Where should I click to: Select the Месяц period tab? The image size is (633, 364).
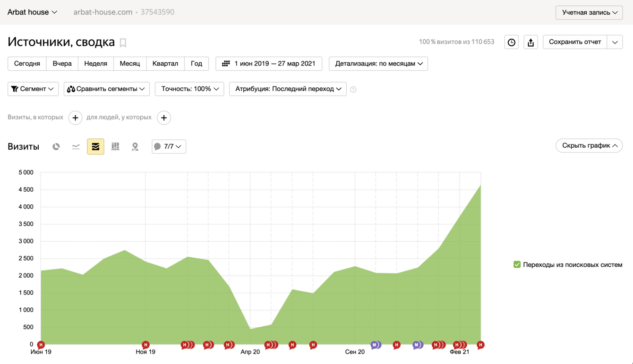coord(130,64)
